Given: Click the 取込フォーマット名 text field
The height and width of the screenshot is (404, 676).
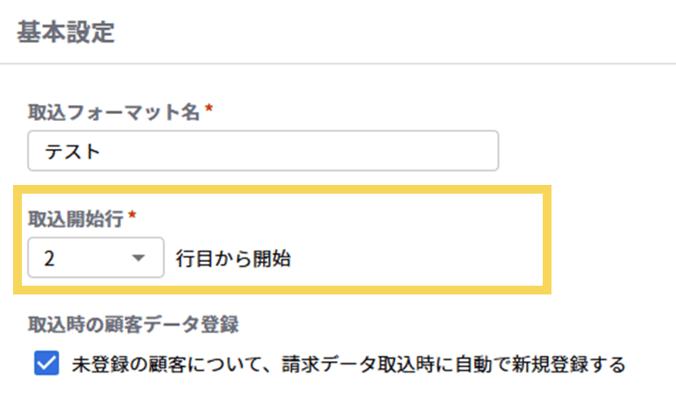Looking at the screenshot, I should pyautogui.click(x=262, y=152).
